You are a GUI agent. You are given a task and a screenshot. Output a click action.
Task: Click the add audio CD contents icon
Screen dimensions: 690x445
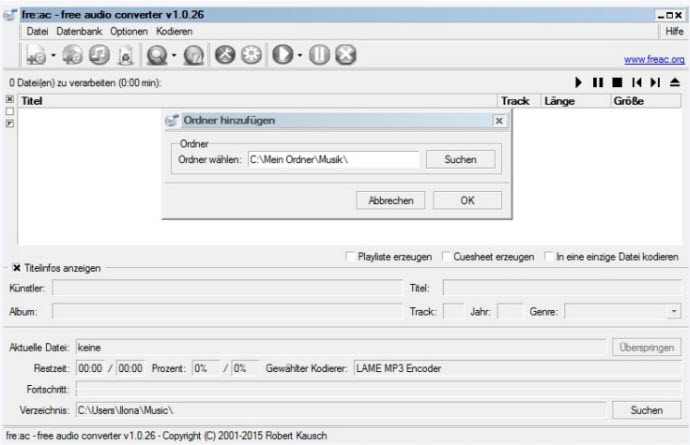coord(72,55)
